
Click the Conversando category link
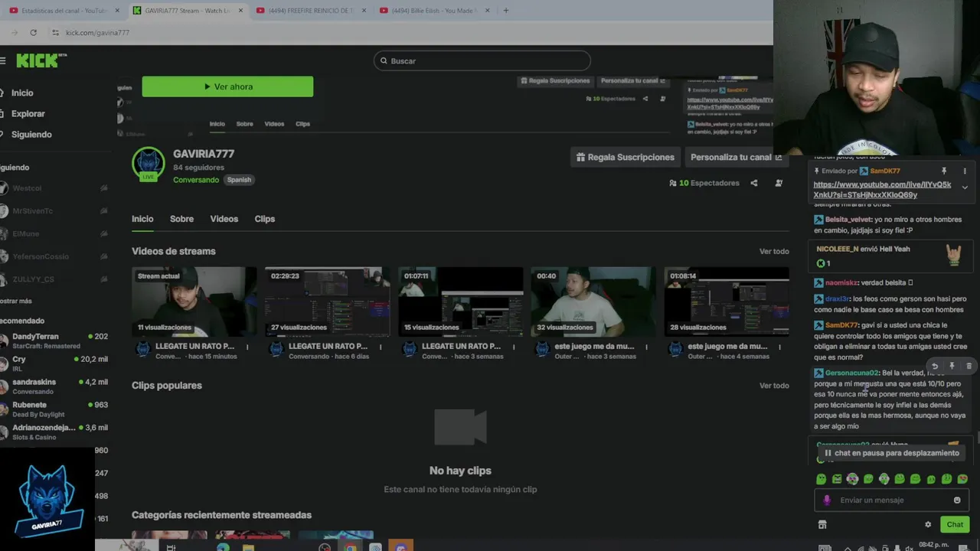point(196,180)
